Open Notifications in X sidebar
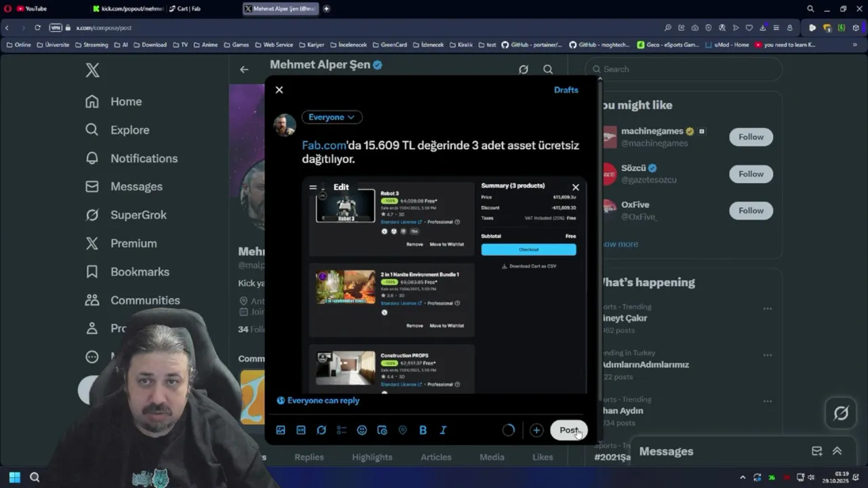 132,159
